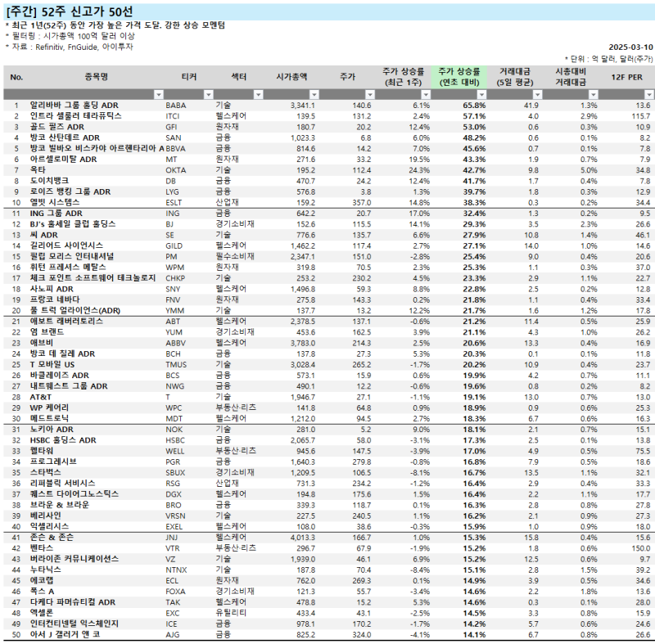Click the No. column header

click(16, 77)
